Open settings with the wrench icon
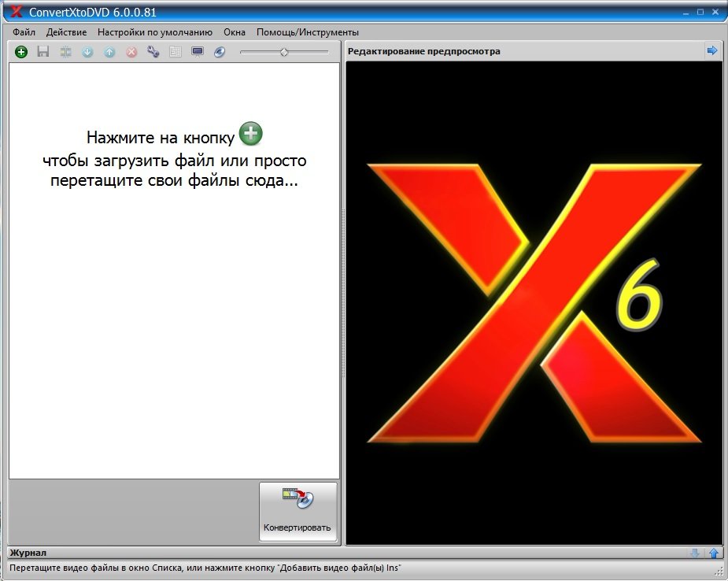 (x=153, y=51)
